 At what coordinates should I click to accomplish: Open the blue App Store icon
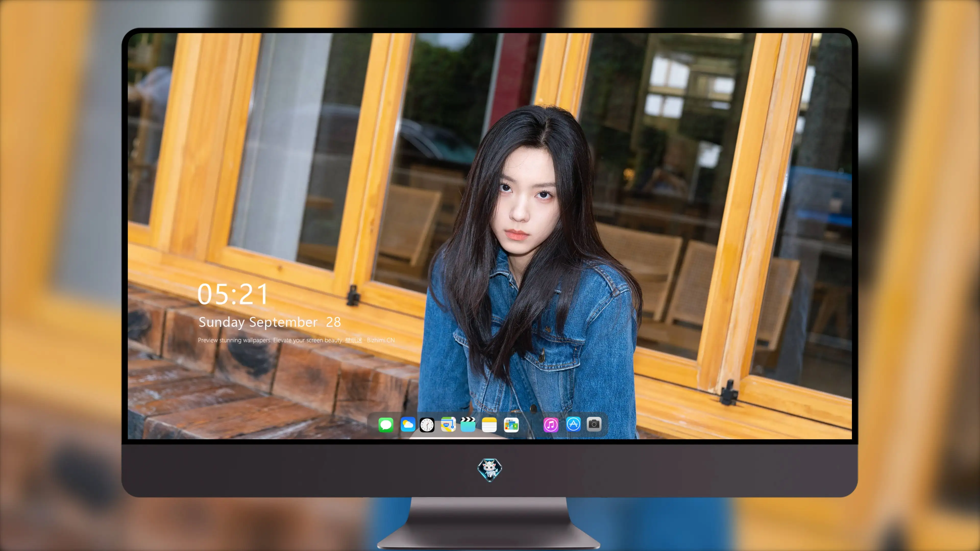573,424
